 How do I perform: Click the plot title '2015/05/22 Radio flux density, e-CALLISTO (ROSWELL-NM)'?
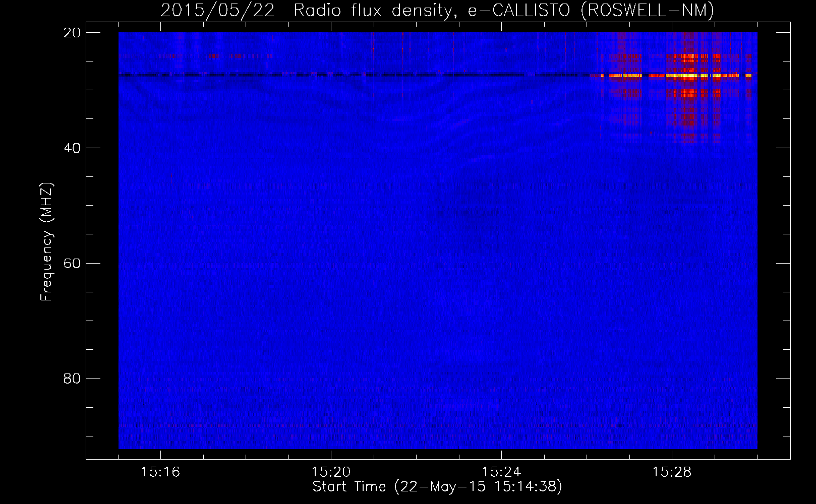(437, 10)
